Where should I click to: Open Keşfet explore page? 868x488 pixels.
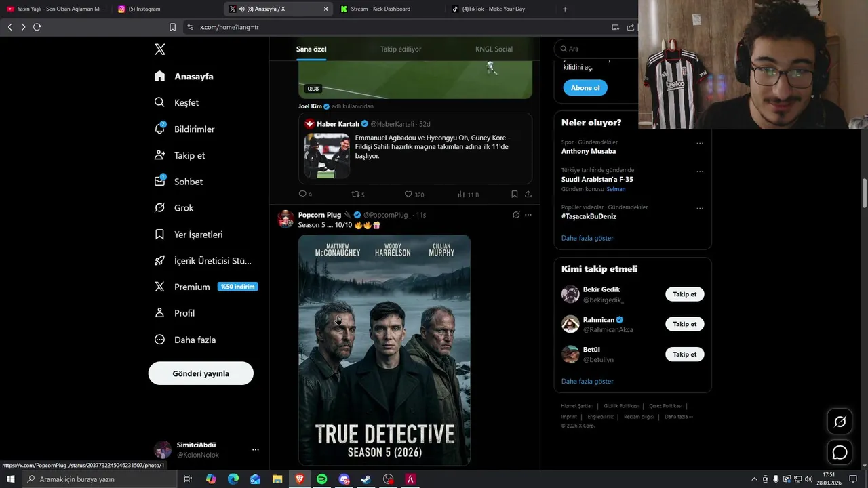(x=177, y=102)
